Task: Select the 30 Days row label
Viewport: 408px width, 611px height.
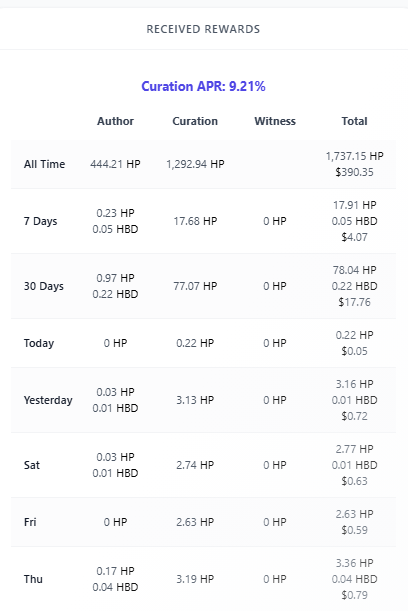Action: click(44, 286)
